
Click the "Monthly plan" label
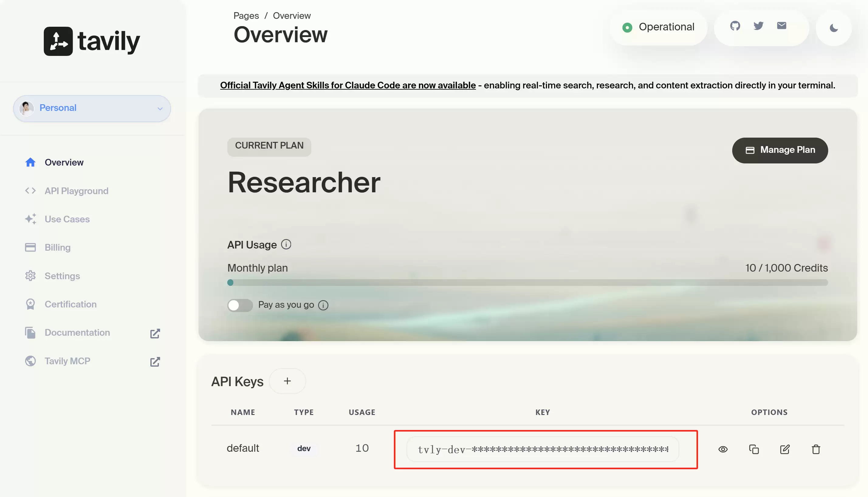click(x=257, y=268)
